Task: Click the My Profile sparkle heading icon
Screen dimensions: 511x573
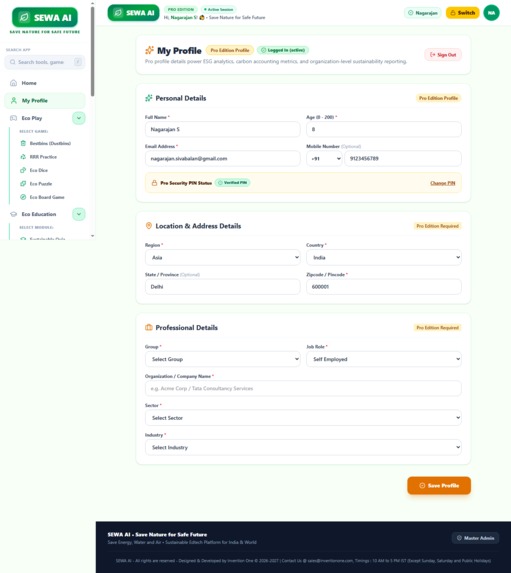Action: click(x=149, y=50)
